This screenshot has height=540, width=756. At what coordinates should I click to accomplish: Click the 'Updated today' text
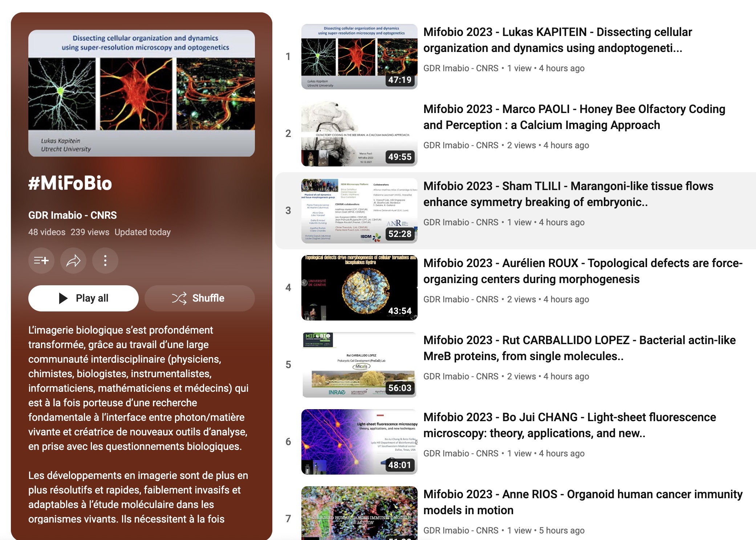(x=143, y=232)
